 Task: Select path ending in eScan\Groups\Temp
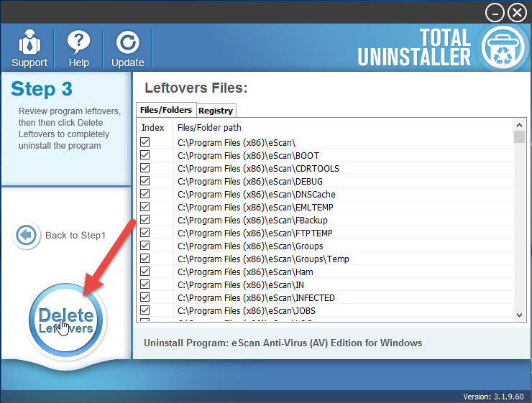[263, 259]
